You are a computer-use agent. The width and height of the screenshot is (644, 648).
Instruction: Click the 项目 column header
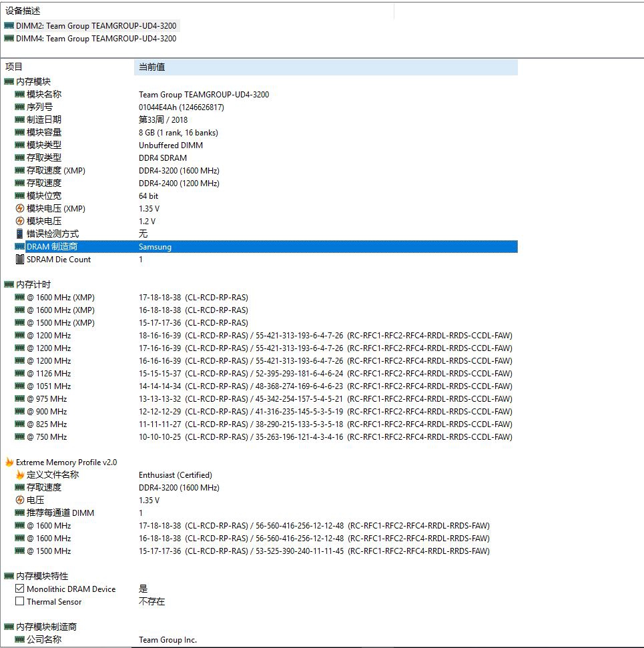[x=13, y=67]
